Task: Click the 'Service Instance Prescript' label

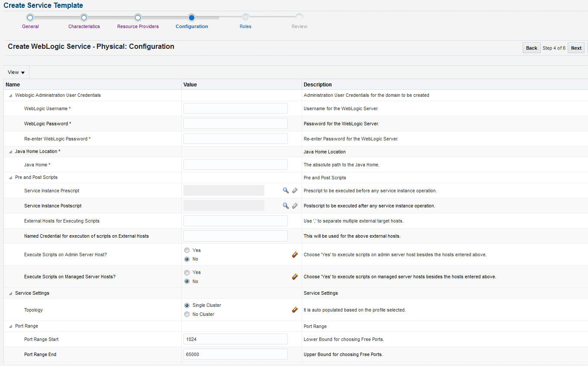Action: click(x=52, y=191)
